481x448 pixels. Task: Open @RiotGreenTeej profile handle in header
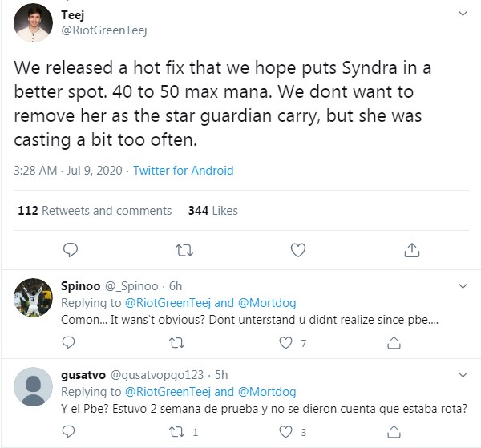click(104, 30)
